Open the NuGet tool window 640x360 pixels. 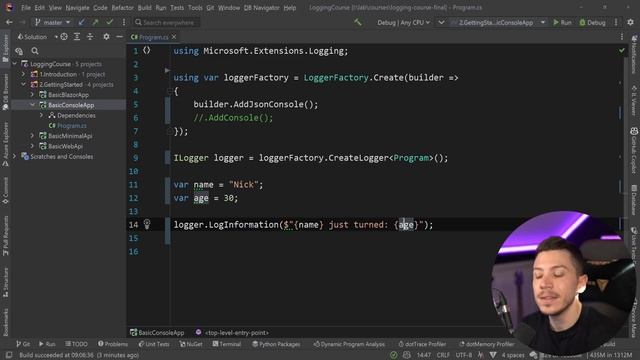coord(191,344)
